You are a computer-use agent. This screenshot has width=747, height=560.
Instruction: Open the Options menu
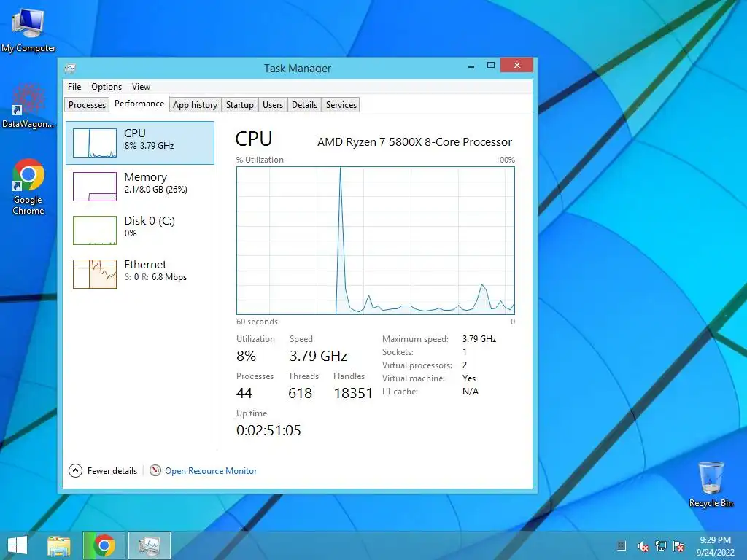pos(107,87)
